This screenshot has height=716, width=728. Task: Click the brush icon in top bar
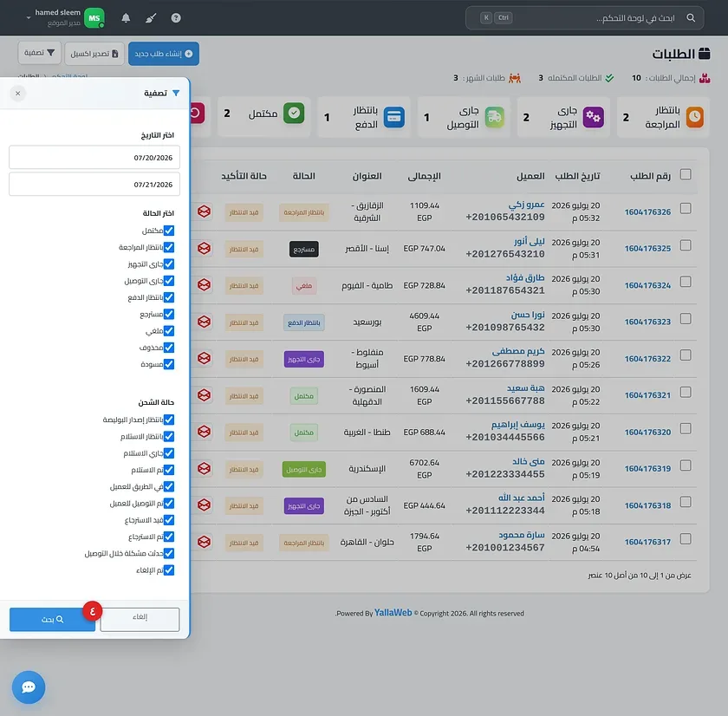point(151,18)
